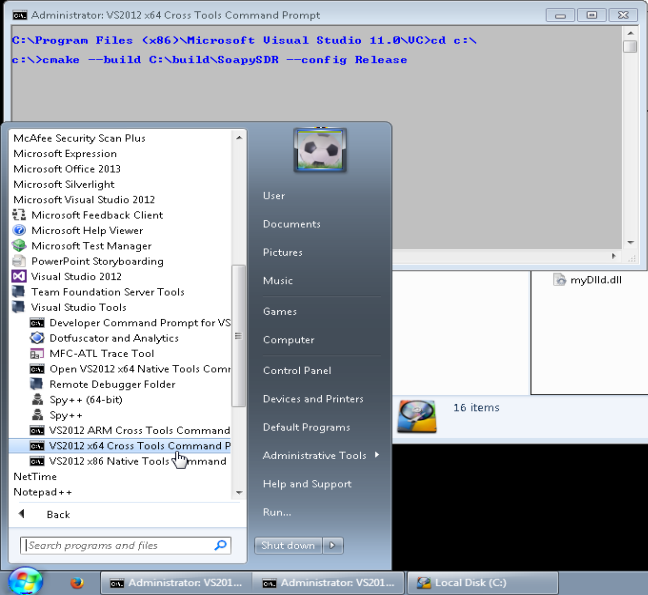Open Games from Start menu
This screenshot has width=648, height=595.
tap(280, 311)
